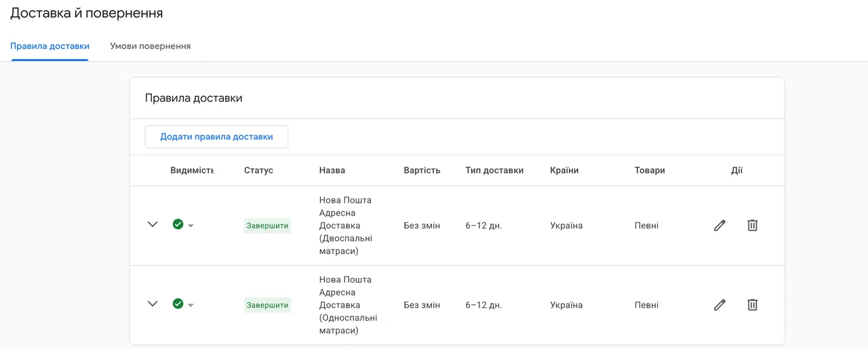This screenshot has height=349, width=868.
Task: Open visibility dropdown arrow for Односпальні матраси
Action: click(191, 306)
